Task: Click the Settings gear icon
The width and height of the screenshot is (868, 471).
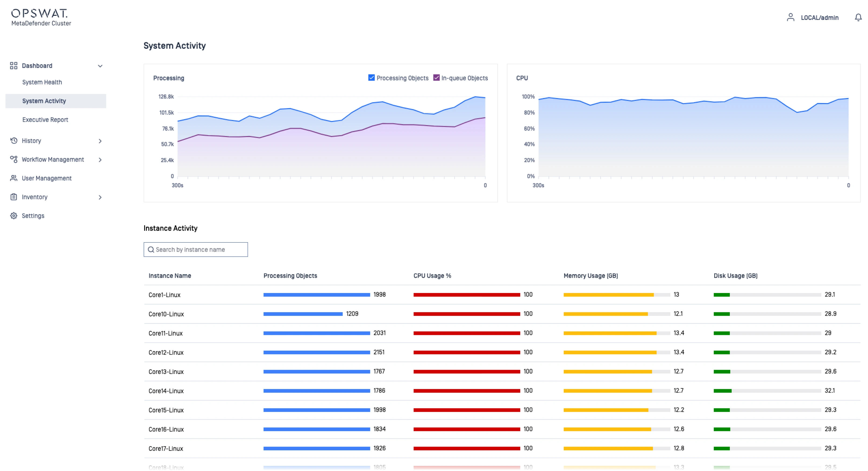Action: click(x=13, y=216)
